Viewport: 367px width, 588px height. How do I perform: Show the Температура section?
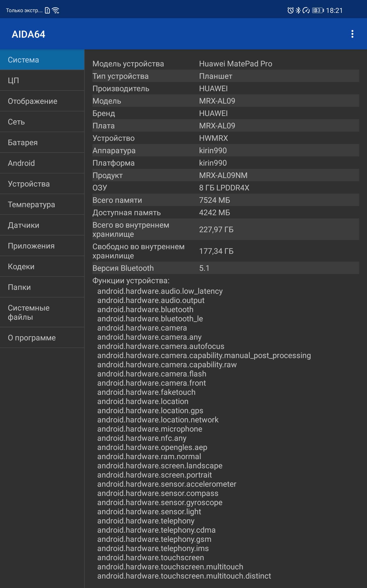(42, 204)
